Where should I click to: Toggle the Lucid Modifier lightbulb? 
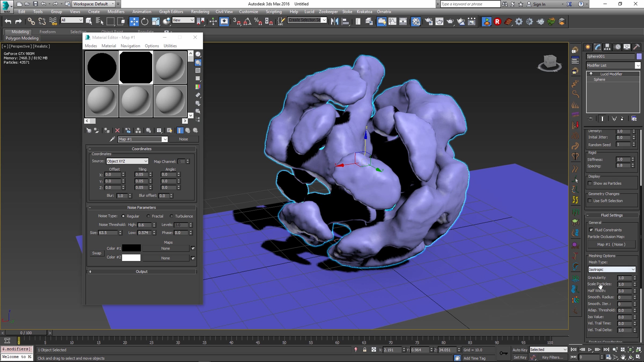(x=591, y=74)
